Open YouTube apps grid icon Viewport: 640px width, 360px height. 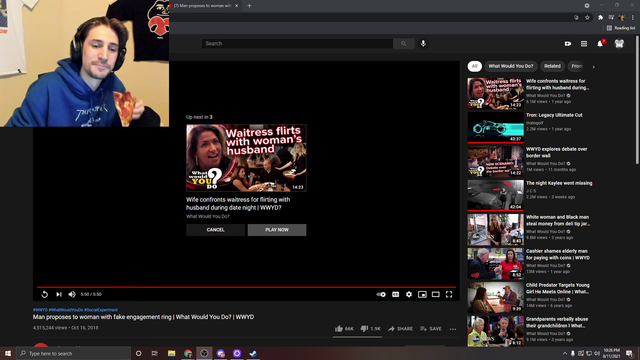point(584,44)
